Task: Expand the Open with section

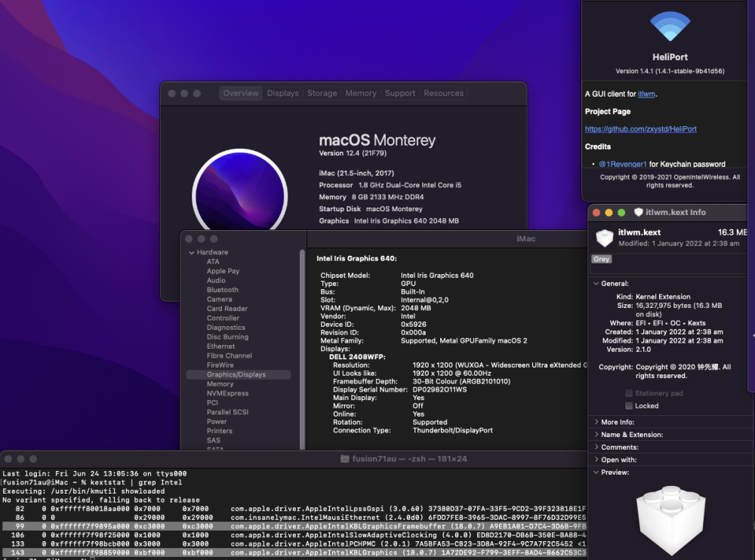Action: (596, 460)
